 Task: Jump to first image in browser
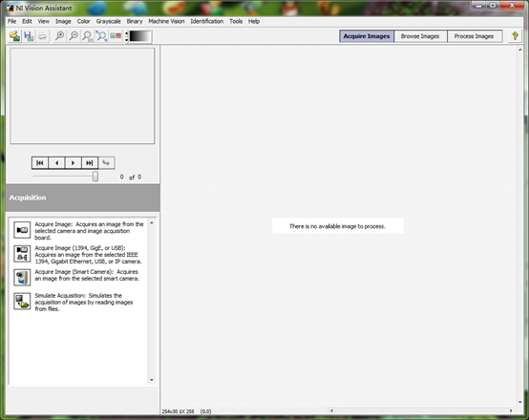click(x=40, y=163)
